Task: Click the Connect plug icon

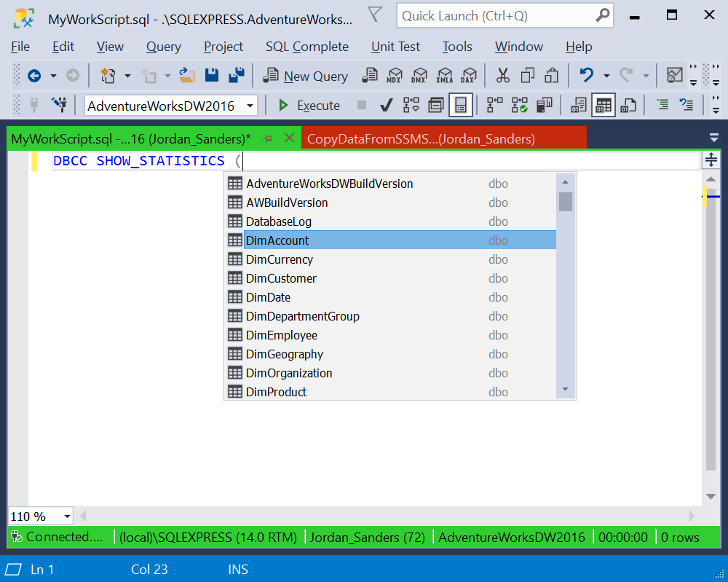Action: (x=34, y=105)
